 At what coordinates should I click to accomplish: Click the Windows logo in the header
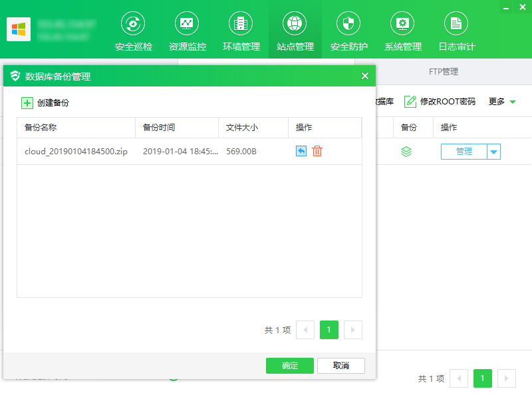[x=19, y=29]
